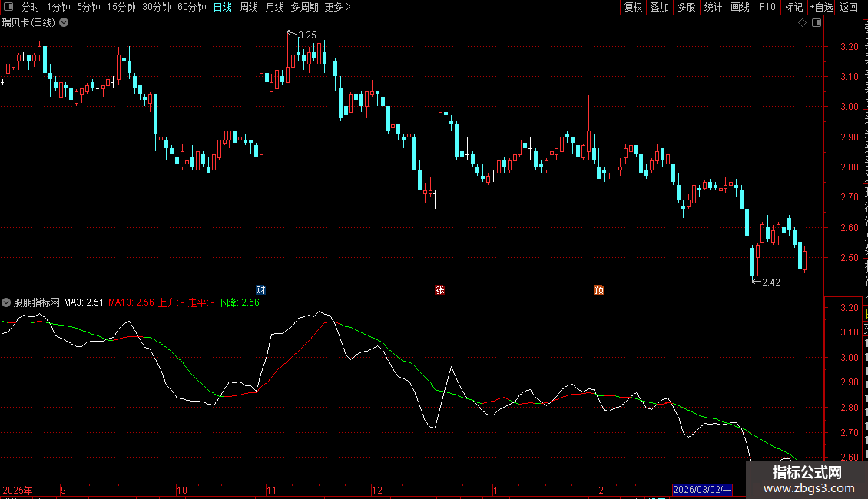The width and height of the screenshot is (868, 499).
Task: Click the 财 finance marker icon
Action: coord(260,290)
